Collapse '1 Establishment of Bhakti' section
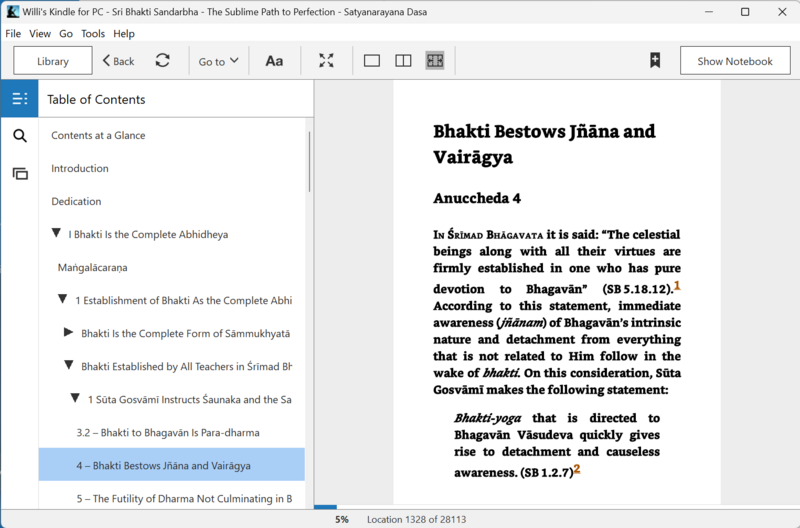The width and height of the screenshot is (800, 528). 63,299
